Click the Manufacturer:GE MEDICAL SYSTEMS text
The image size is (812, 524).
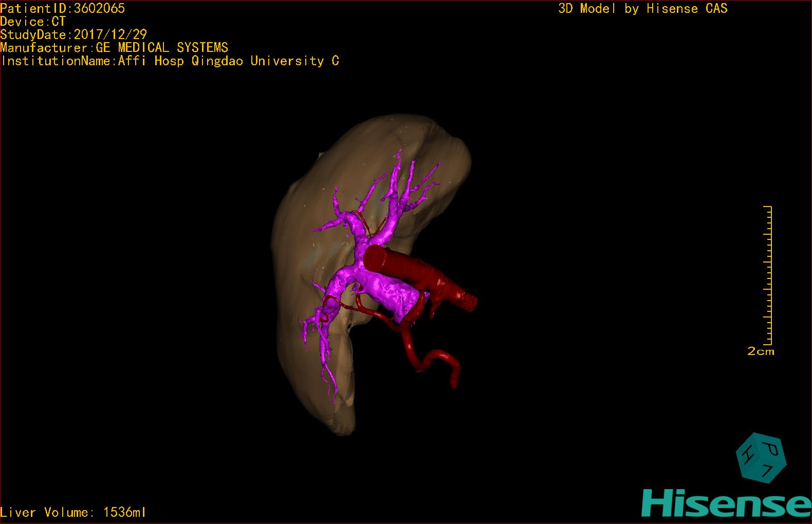pos(114,48)
